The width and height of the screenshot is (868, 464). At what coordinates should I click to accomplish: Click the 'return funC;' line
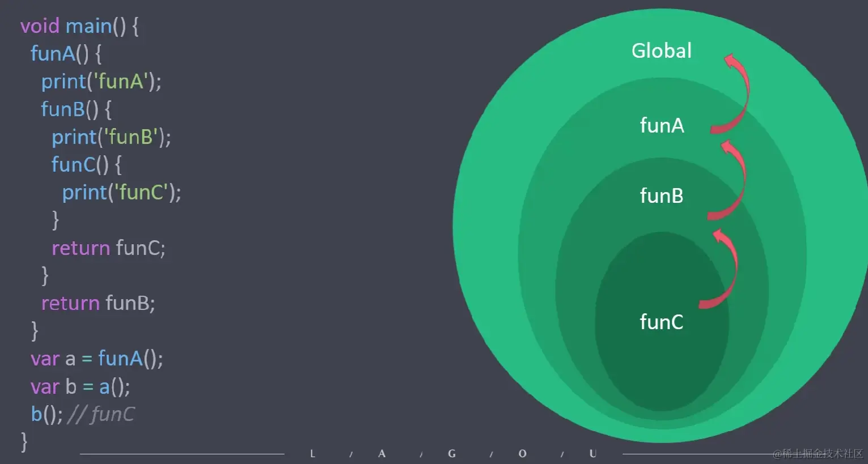(x=109, y=248)
